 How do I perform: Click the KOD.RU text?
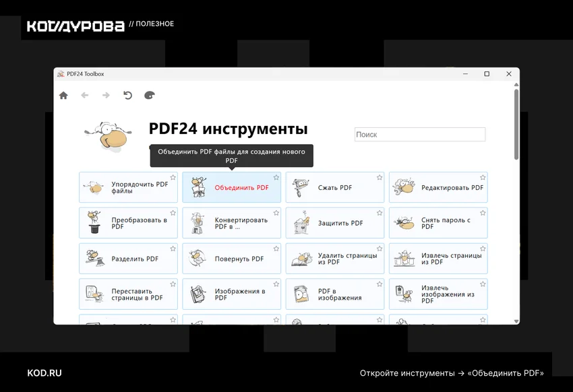click(x=44, y=373)
